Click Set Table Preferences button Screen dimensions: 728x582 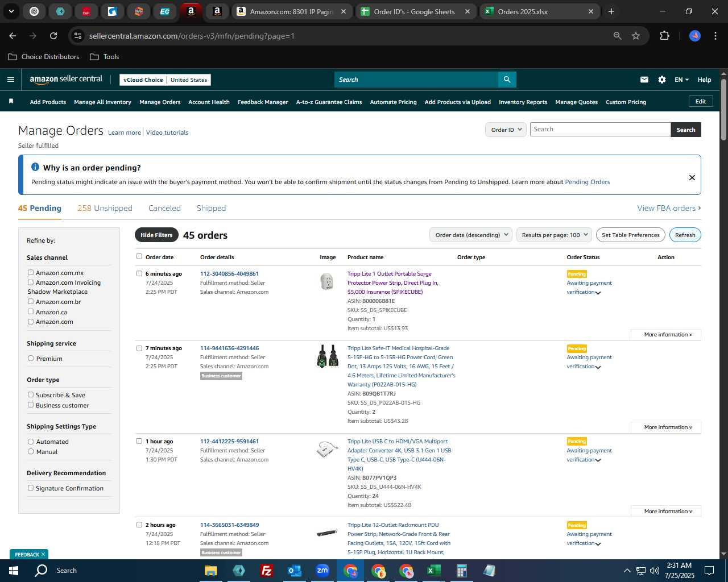point(631,235)
